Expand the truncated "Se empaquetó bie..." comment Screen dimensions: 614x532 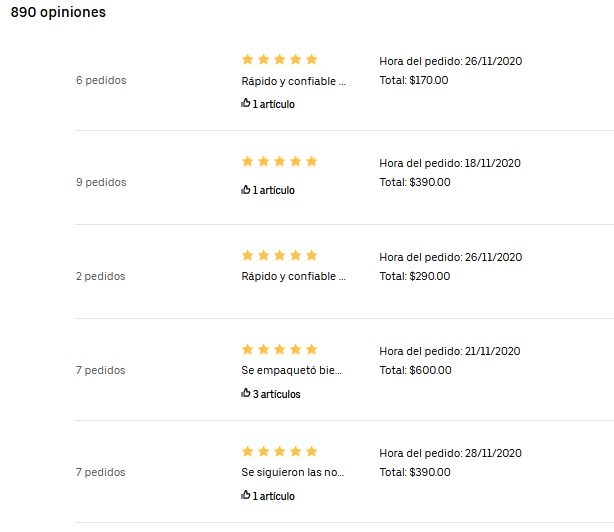click(292, 370)
